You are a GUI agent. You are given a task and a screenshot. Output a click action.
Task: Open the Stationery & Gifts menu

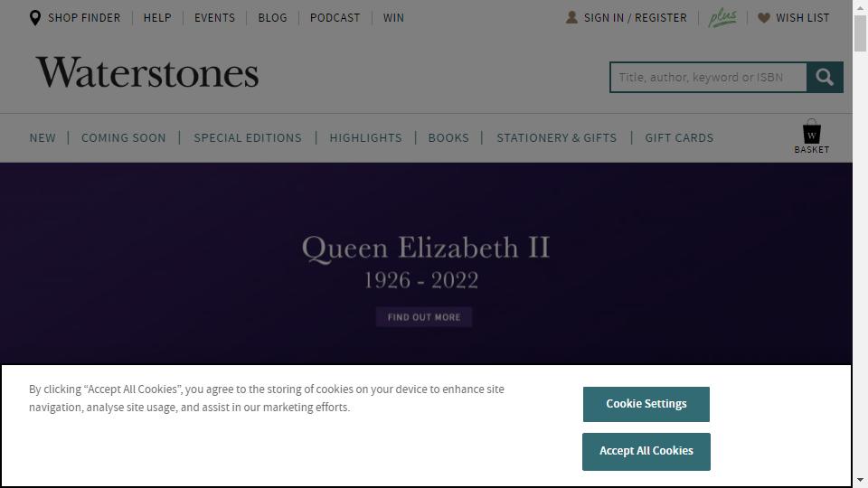556,137
